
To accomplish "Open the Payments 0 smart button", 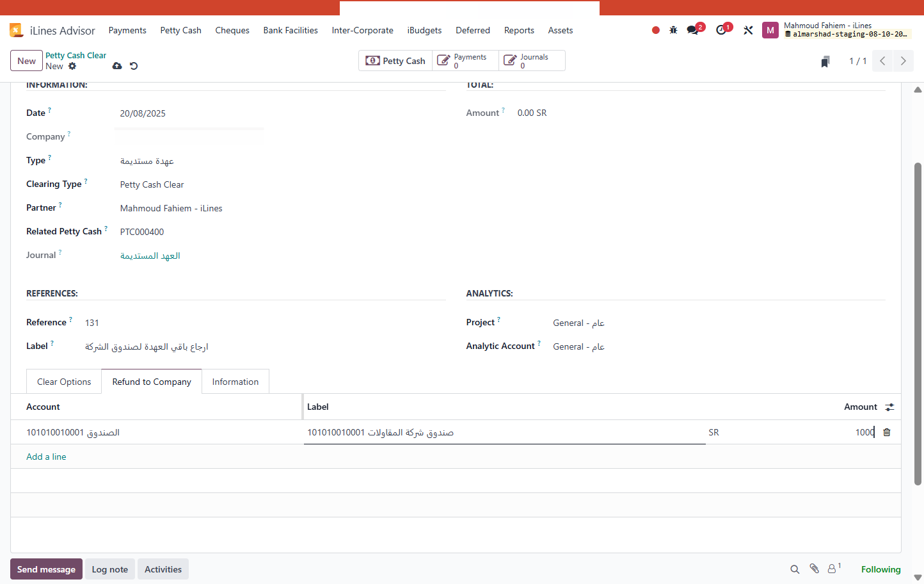I will click(465, 61).
